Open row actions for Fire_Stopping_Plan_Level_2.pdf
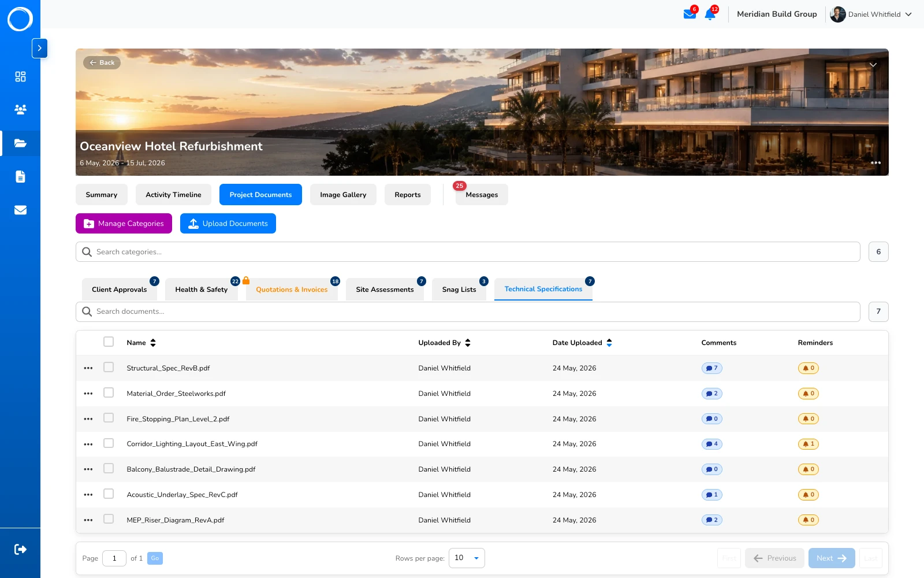This screenshot has width=924, height=578. [88, 419]
